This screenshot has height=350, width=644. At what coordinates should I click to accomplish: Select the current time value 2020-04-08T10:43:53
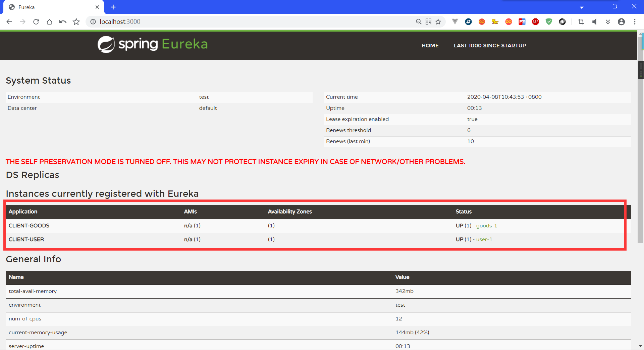click(x=504, y=97)
